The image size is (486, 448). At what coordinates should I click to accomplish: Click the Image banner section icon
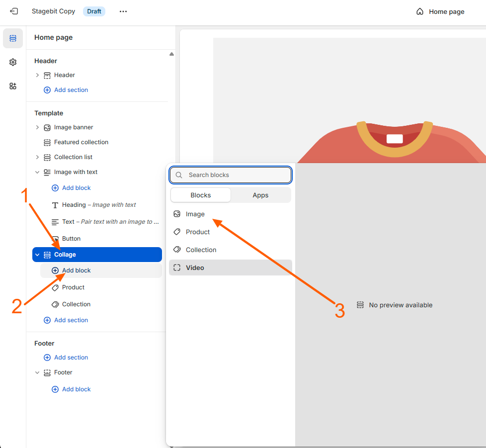click(47, 127)
